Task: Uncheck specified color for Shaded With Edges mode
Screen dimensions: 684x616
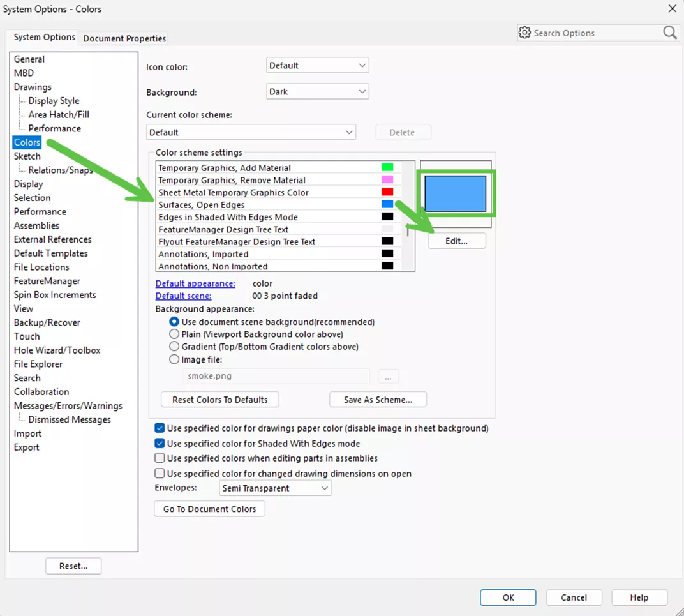Action: pos(160,444)
